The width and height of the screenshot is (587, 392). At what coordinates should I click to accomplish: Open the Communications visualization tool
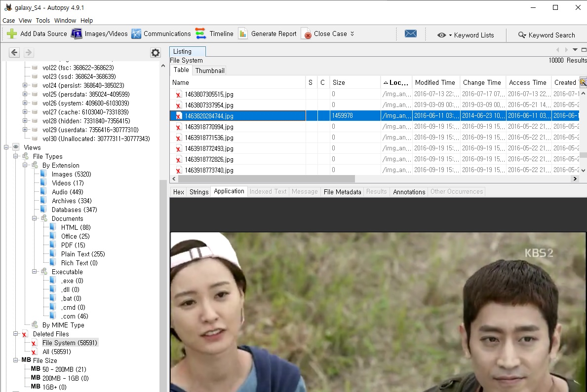pos(161,34)
